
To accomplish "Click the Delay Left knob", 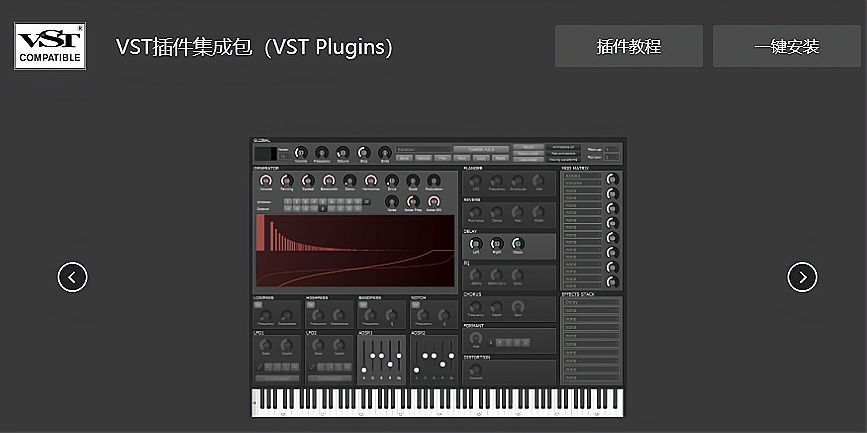I will [475, 244].
